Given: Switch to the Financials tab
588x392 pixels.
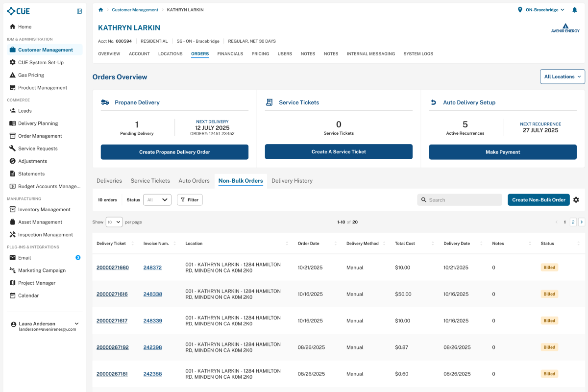Looking at the screenshot, I should coord(230,54).
